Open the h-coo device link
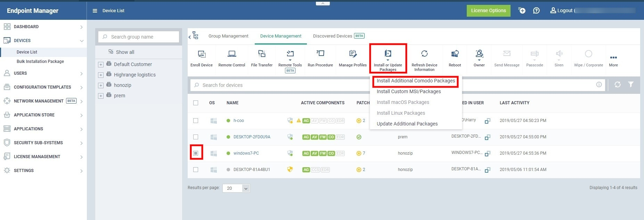The height and width of the screenshot is (220, 644). pos(238,121)
